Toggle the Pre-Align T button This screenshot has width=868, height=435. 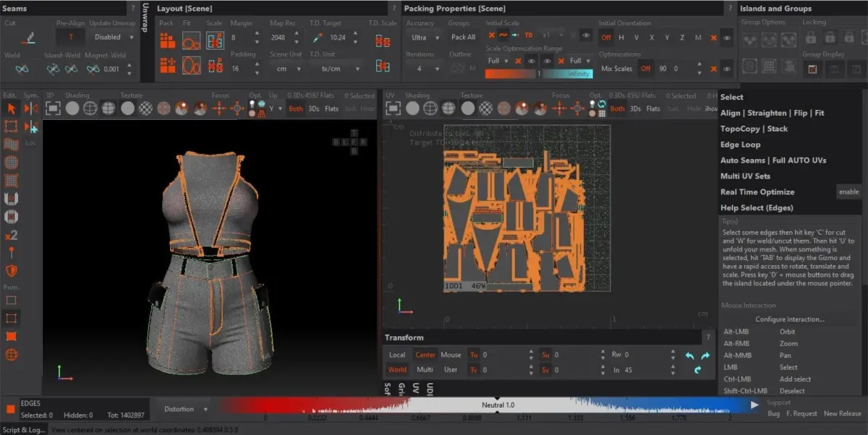(x=70, y=37)
